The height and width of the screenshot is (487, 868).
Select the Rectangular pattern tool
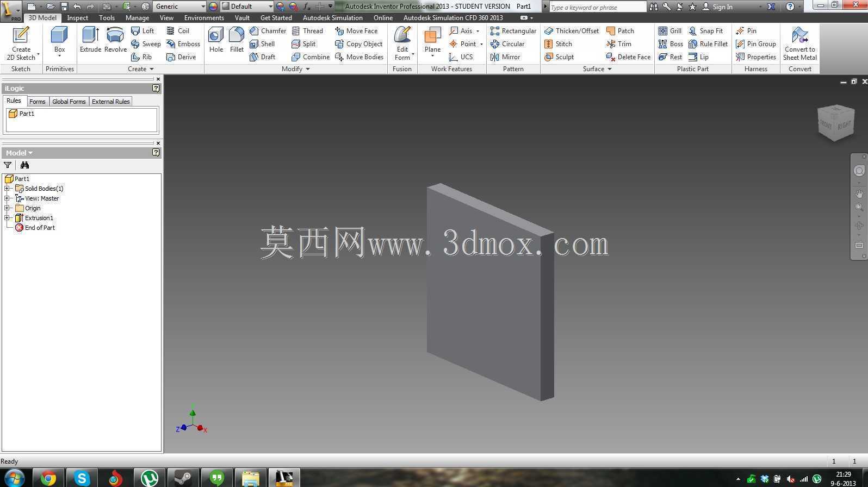click(513, 31)
